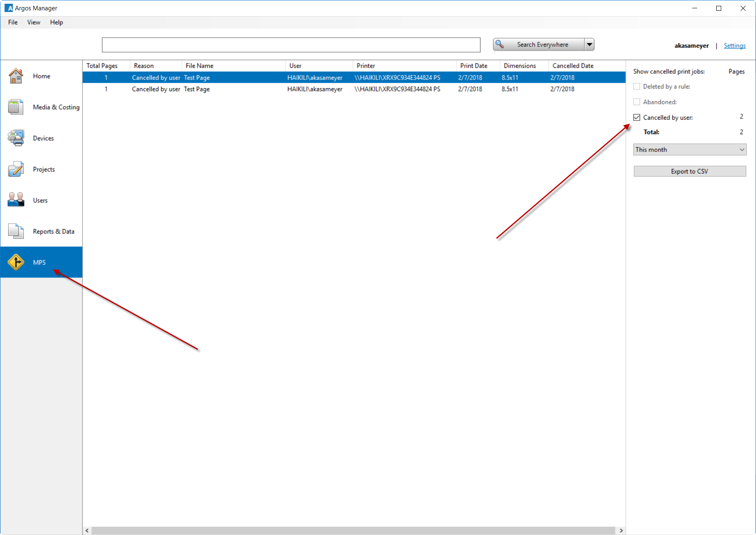The image size is (756, 535).
Task: Open the Search Everywhere dropdown arrow
Action: click(589, 44)
